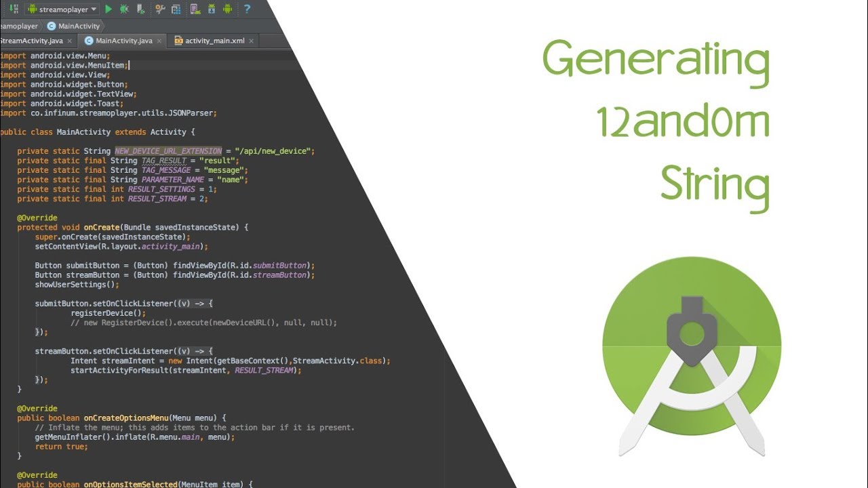This screenshot has height=488, width=868.
Task: Click the NEW_DEVICE_URL_EXTENSION field name
Action: click(168, 151)
